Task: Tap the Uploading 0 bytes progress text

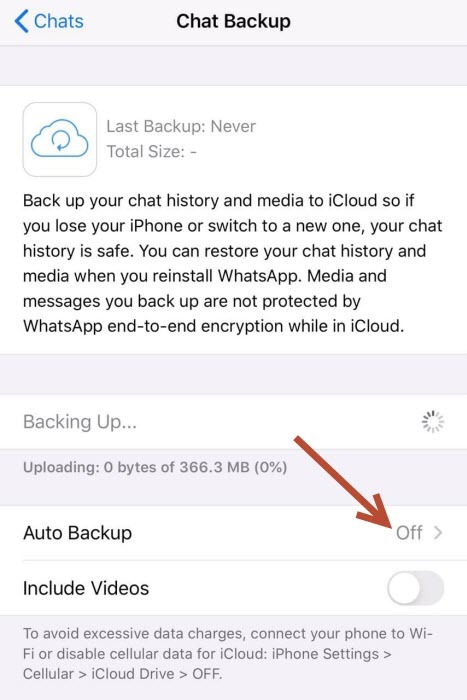Action: [155, 467]
